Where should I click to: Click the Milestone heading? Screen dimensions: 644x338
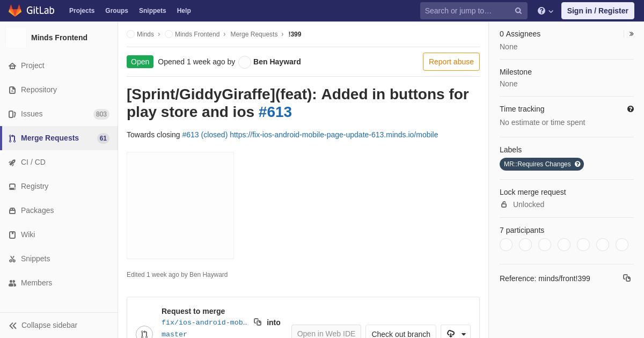coord(516,72)
